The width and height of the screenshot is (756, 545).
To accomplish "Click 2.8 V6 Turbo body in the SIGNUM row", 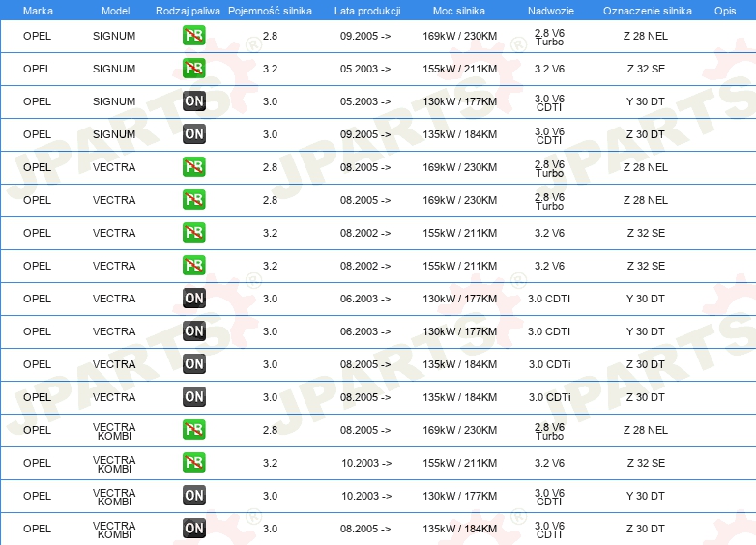I will point(550,37).
